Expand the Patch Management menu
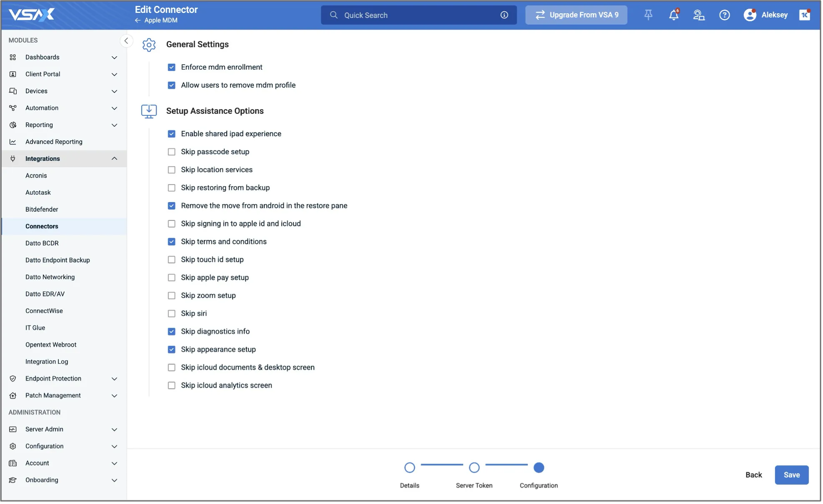The height and width of the screenshot is (504, 823). (x=114, y=396)
